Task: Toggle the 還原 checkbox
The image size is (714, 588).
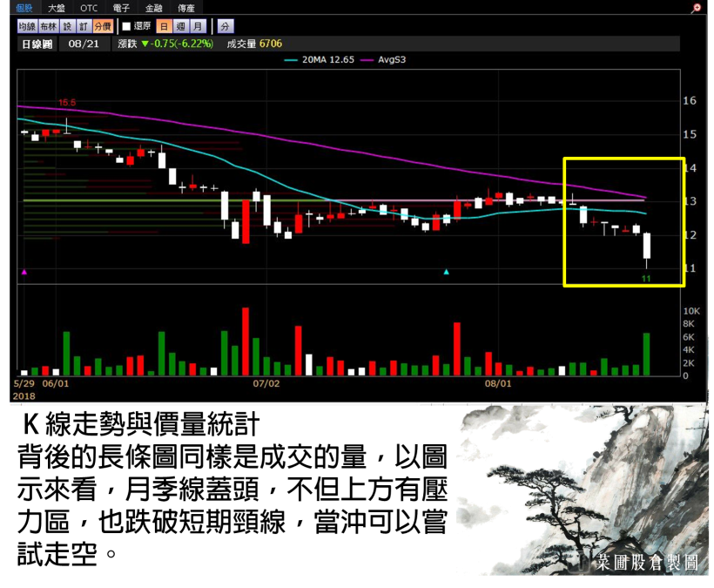Action: point(126,26)
